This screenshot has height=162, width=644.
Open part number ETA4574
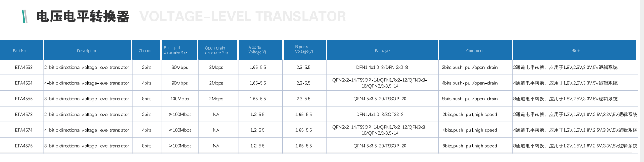23,130
